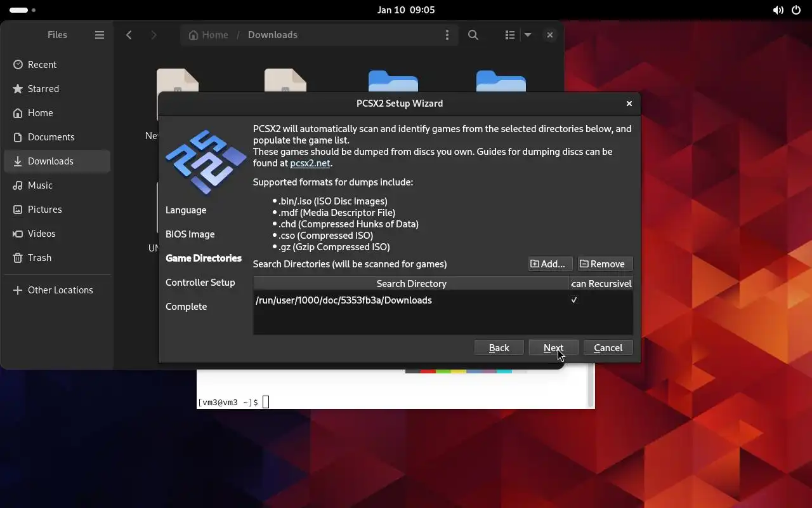
Task: Click Home in the Files path bar
Action: [x=209, y=35]
